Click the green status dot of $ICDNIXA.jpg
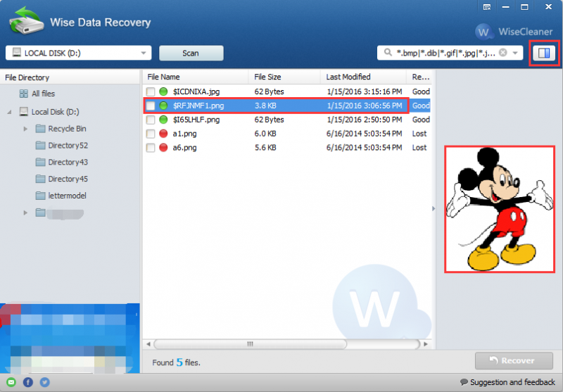 pyautogui.click(x=163, y=91)
